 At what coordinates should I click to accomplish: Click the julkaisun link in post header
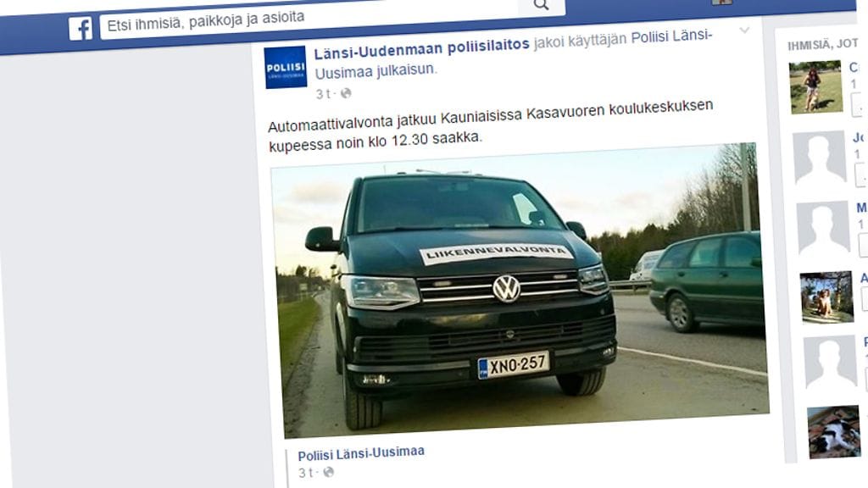(x=407, y=70)
